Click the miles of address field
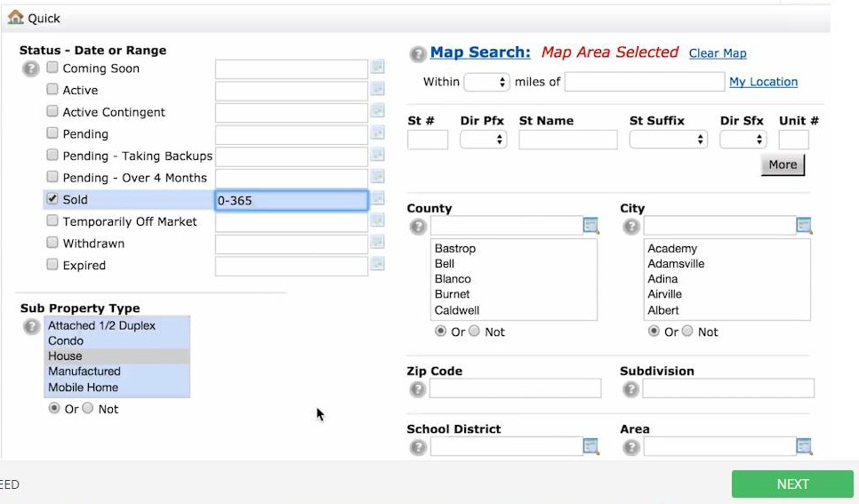The width and height of the screenshot is (859, 504). click(x=645, y=82)
